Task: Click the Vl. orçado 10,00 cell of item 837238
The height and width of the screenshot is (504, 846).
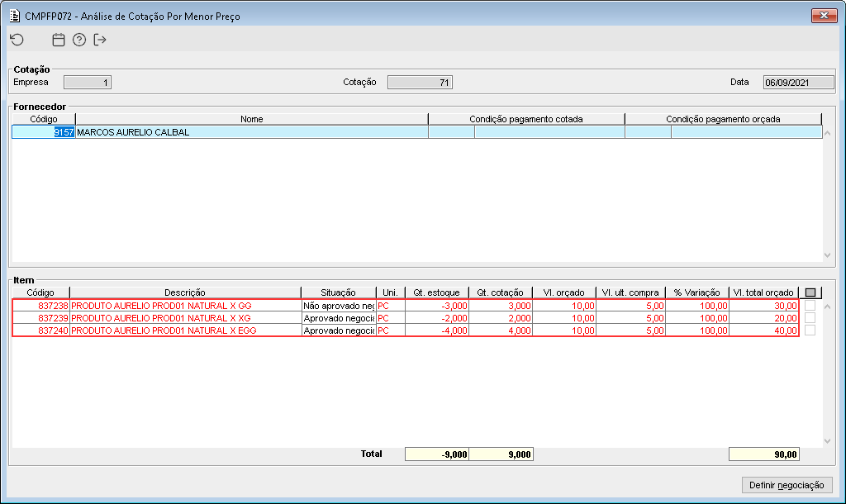Action: click(564, 306)
